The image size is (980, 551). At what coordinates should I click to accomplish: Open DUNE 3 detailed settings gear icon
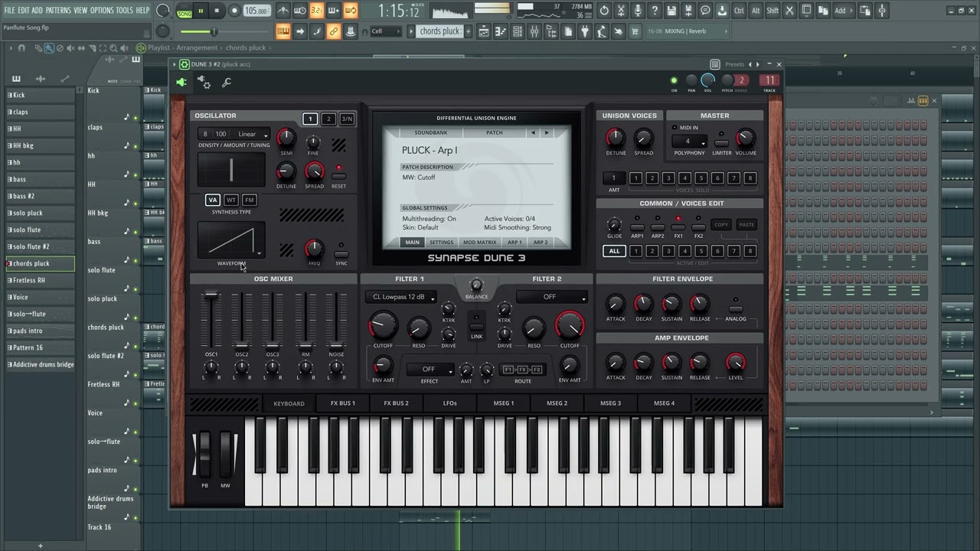[204, 82]
